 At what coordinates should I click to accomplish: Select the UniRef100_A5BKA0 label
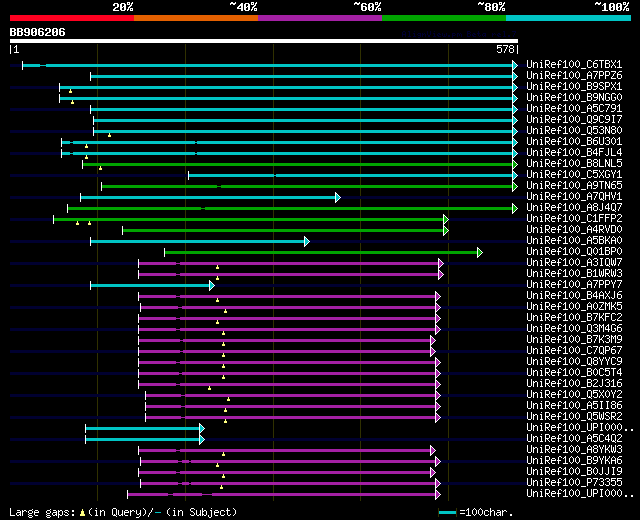click(574, 241)
